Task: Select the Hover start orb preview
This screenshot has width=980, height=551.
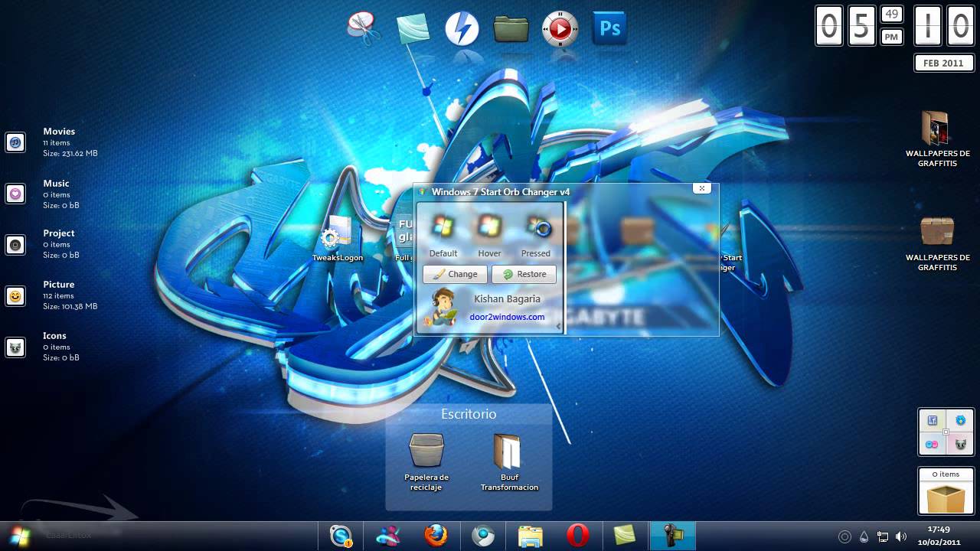Action: tap(489, 227)
